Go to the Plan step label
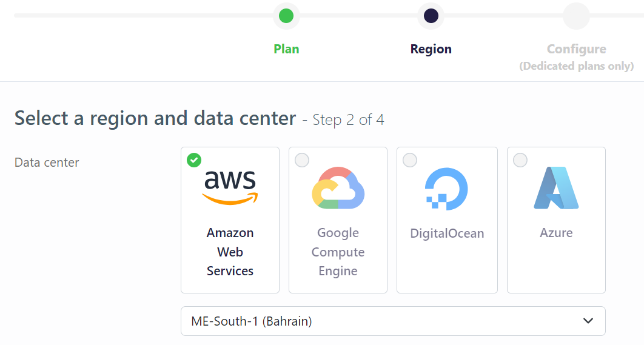Viewport: 644px width, 345px height. pyautogui.click(x=286, y=49)
